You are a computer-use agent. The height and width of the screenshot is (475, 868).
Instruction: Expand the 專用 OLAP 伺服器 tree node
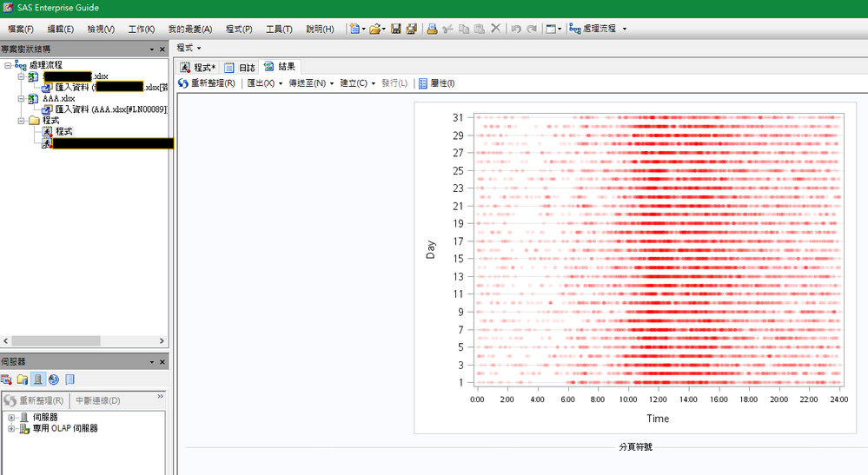click(11, 429)
